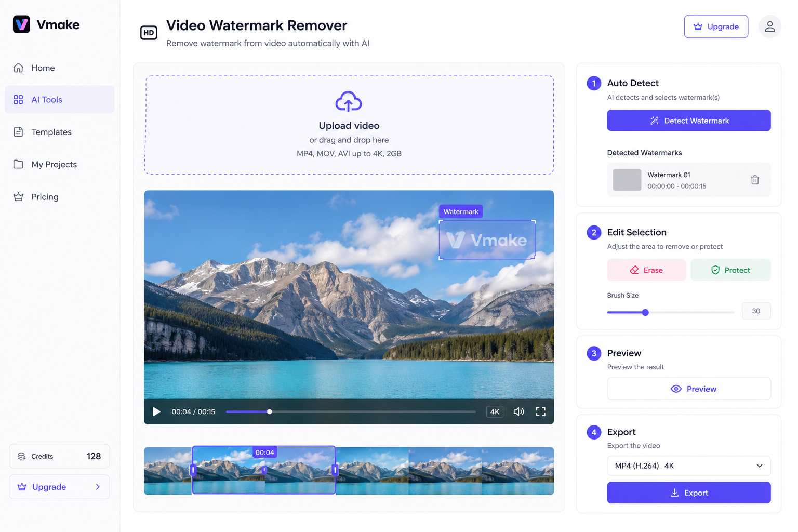
Task: Click the last timeline thumbnail frame
Action: 517,471
